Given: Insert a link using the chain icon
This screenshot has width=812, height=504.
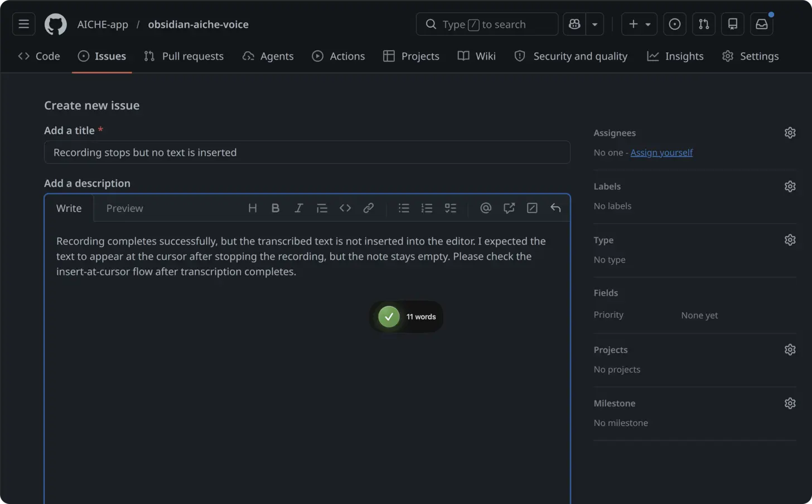Looking at the screenshot, I should pyautogui.click(x=369, y=208).
